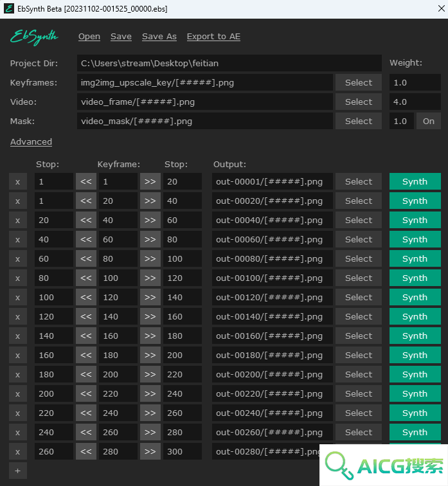Delete the out-00240 row using x
The height and width of the screenshot is (486, 448).
[17, 413]
